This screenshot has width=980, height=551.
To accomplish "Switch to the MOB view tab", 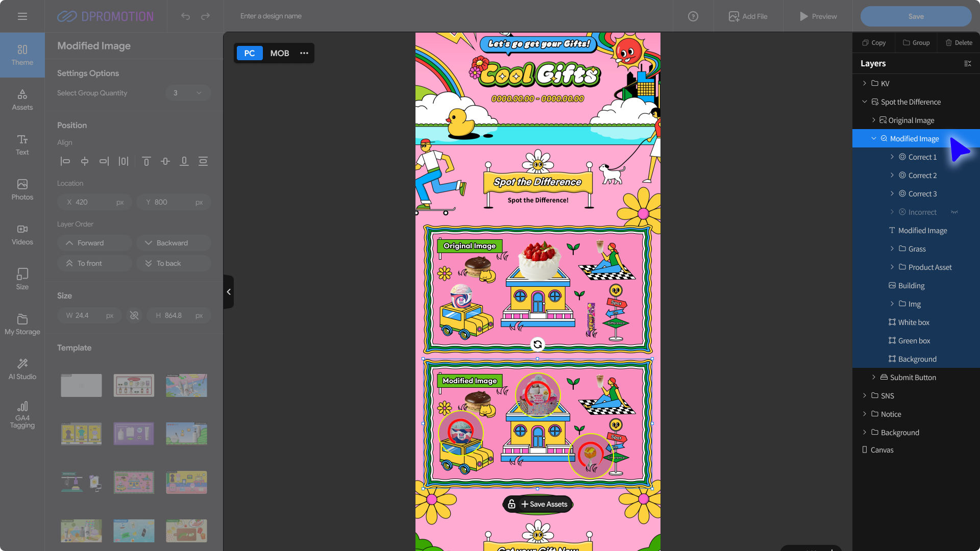I will (x=279, y=53).
